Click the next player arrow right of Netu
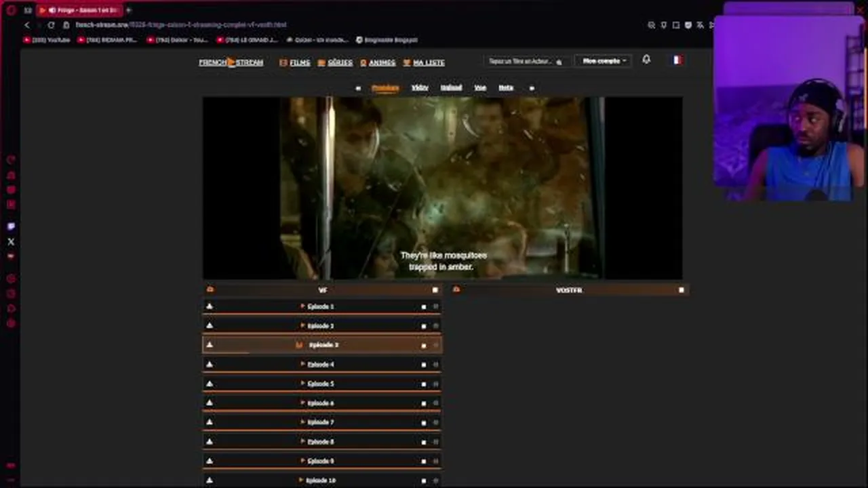Image resolution: width=868 pixels, height=488 pixels. [532, 88]
